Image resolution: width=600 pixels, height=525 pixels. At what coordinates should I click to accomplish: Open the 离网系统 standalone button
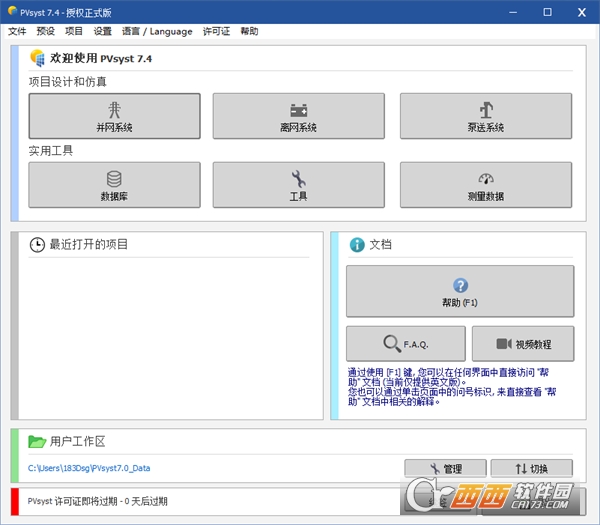[298, 116]
